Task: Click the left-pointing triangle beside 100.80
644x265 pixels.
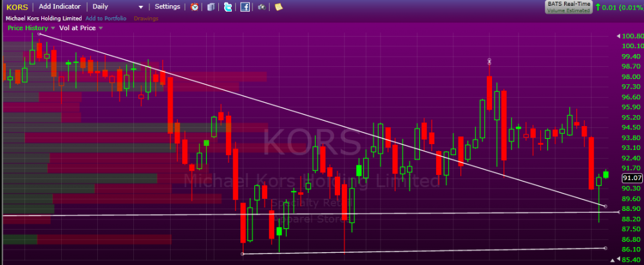Action: [x=618, y=36]
